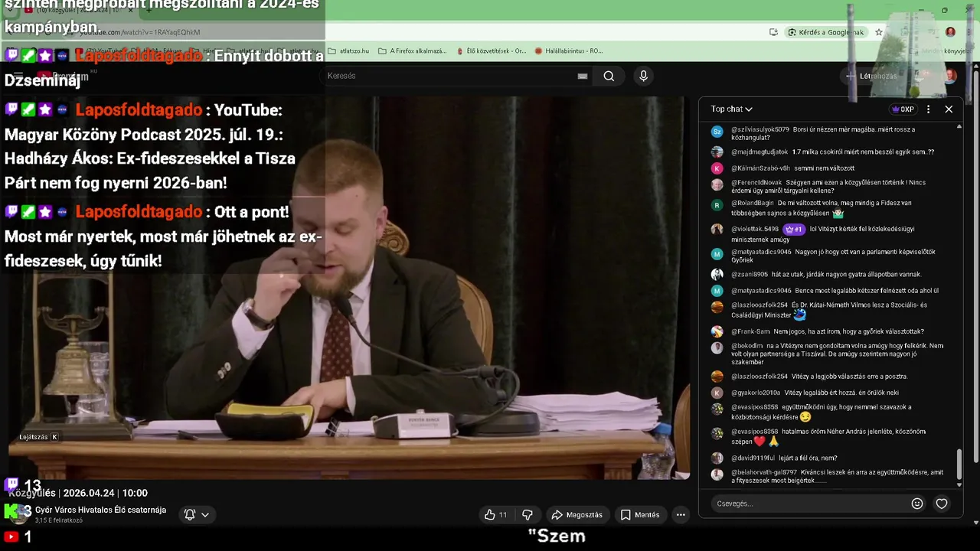Screen dimensions: 980x551
Task: Click the avatar of @gyakorlo2010a
Action: point(717,393)
